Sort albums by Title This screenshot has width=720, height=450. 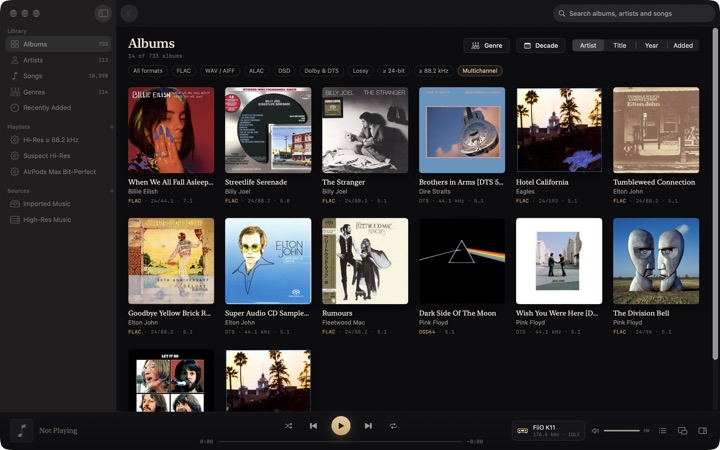619,45
